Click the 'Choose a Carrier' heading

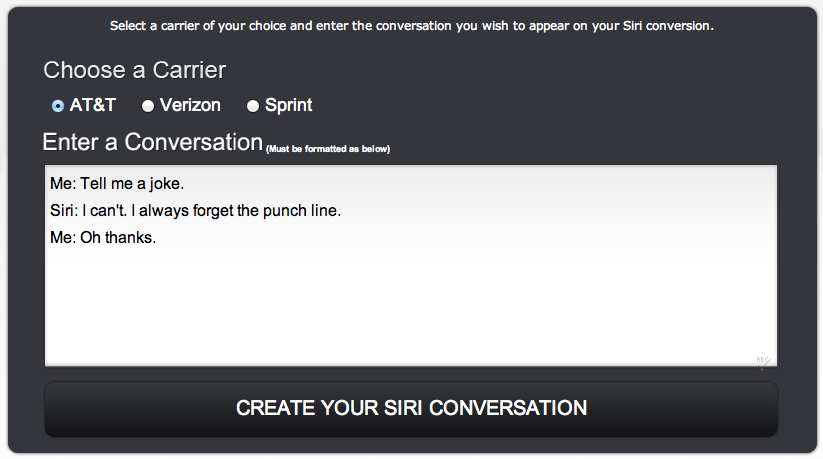(134, 70)
